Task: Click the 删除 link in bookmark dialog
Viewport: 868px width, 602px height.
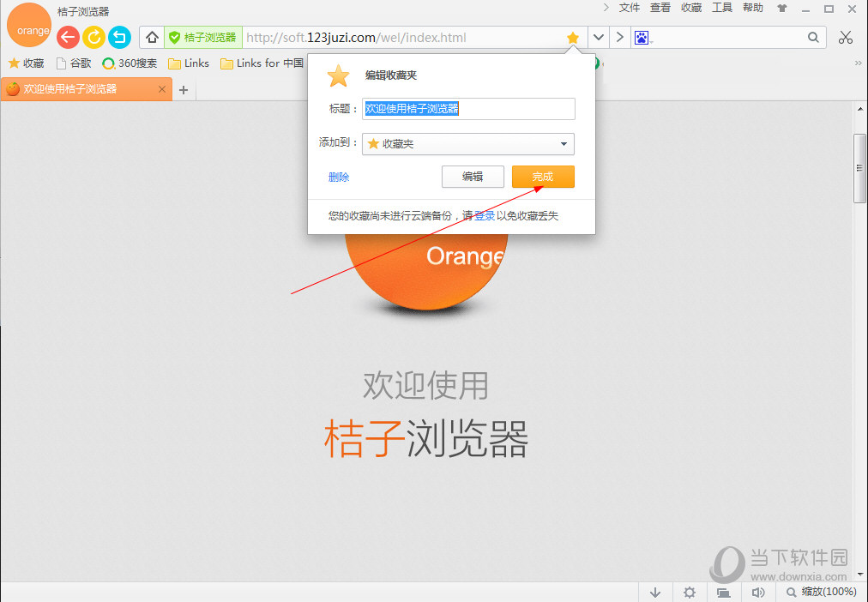Action: point(339,178)
